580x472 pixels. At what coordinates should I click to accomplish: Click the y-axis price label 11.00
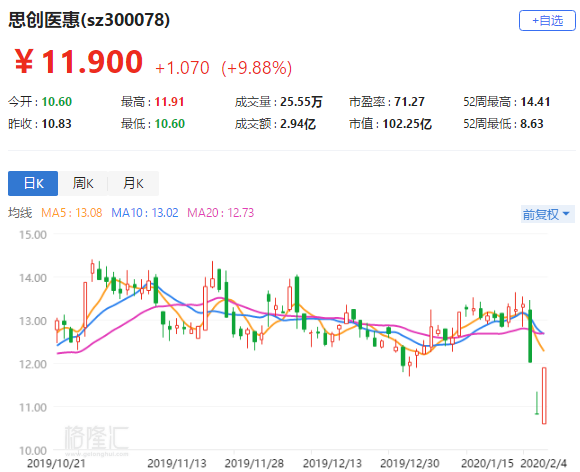pos(33,407)
